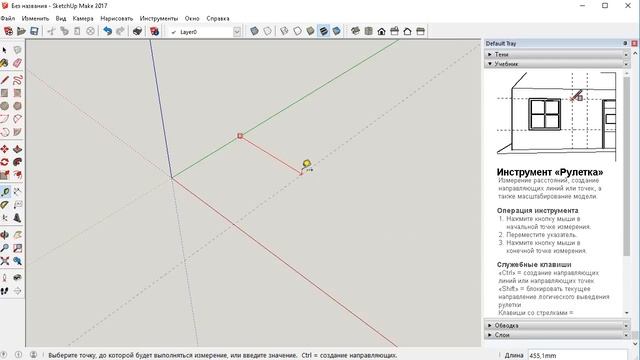The width and height of the screenshot is (640, 360).
Task: Open the Инструменты menu
Action: (x=159, y=18)
